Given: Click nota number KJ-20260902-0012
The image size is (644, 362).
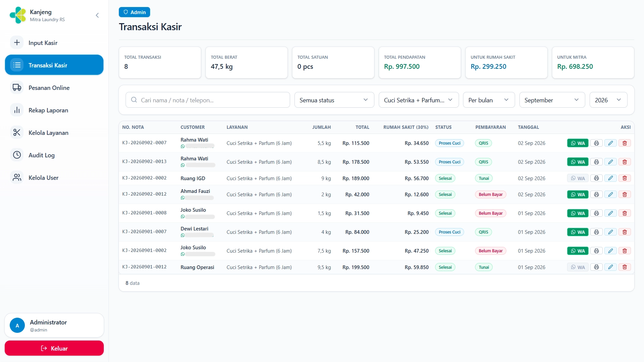Looking at the screenshot, I should (x=144, y=194).
